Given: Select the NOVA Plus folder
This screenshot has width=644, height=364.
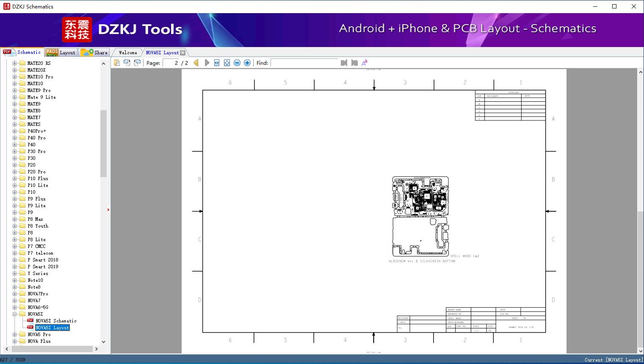Looking at the screenshot, I should point(39,341).
